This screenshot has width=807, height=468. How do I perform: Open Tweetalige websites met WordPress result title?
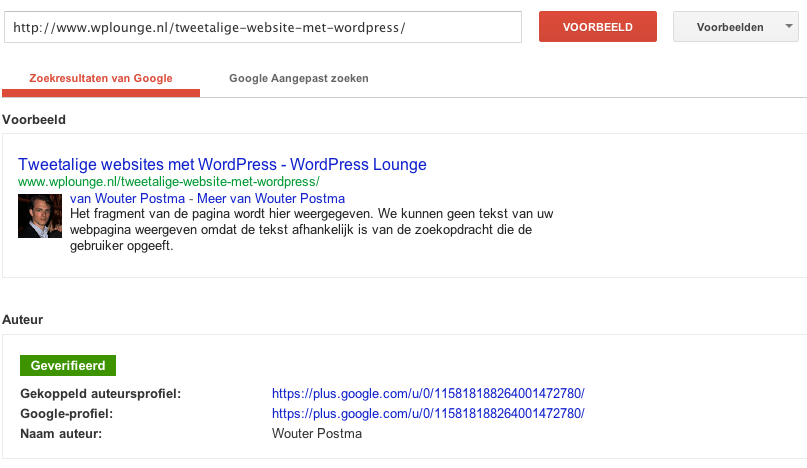pos(222,164)
